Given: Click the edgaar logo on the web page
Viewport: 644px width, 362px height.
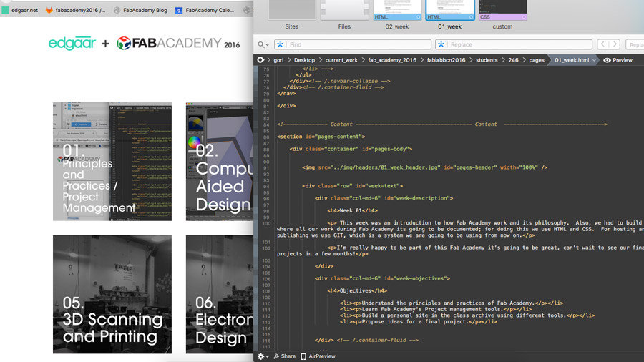Looking at the screenshot, I should pos(72,43).
